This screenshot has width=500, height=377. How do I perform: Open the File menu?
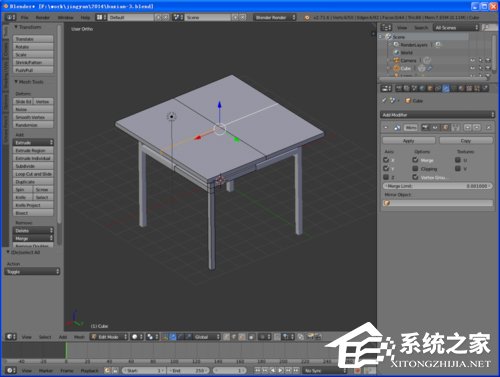pyautogui.click(x=25, y=17)
